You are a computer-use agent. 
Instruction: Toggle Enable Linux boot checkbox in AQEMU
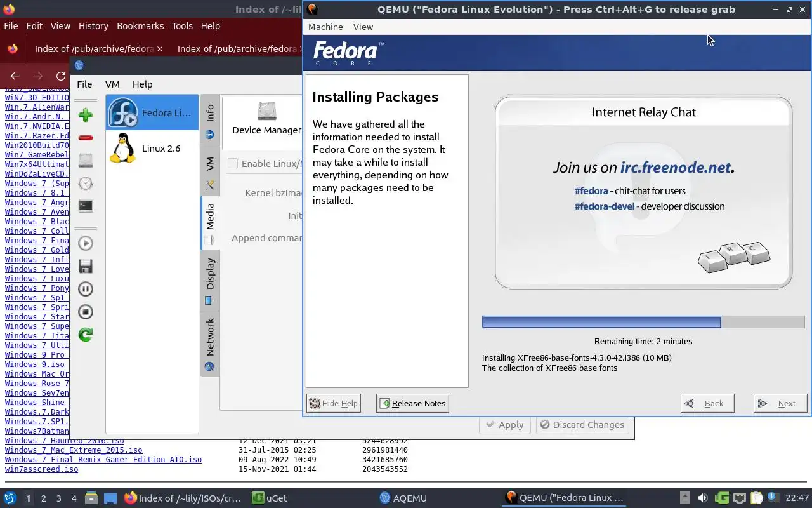[x=233, y=163]
